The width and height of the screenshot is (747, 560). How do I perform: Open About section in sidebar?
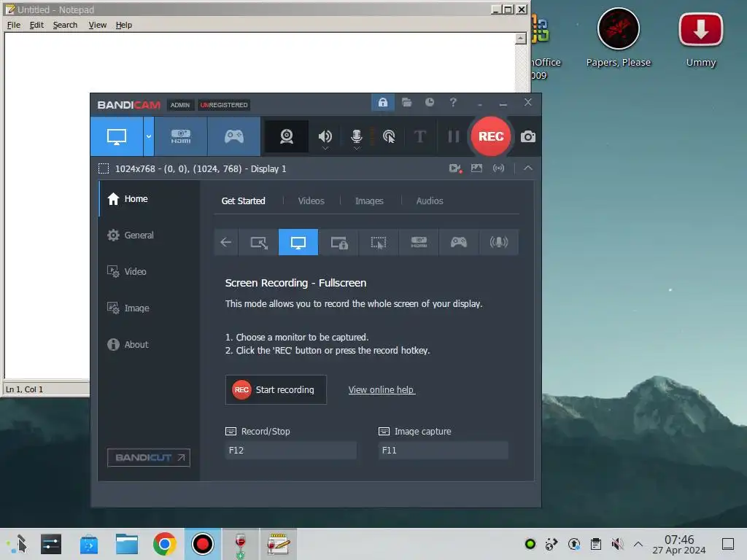(150, 344)
